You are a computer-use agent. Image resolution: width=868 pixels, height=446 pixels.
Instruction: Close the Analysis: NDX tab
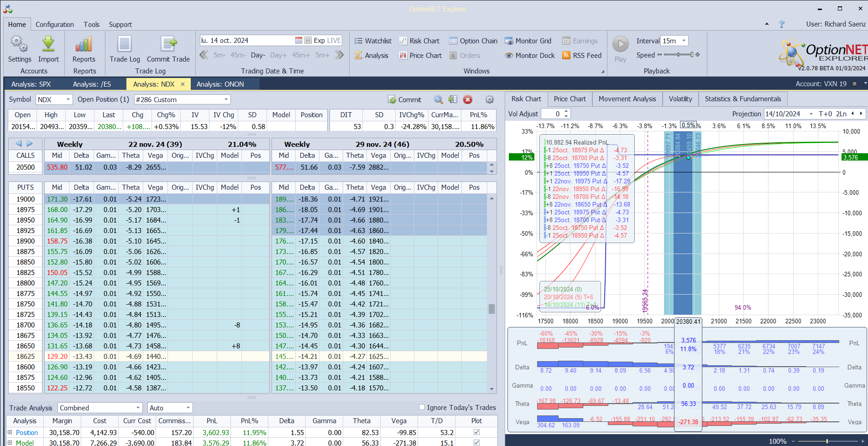click(183, 84)
